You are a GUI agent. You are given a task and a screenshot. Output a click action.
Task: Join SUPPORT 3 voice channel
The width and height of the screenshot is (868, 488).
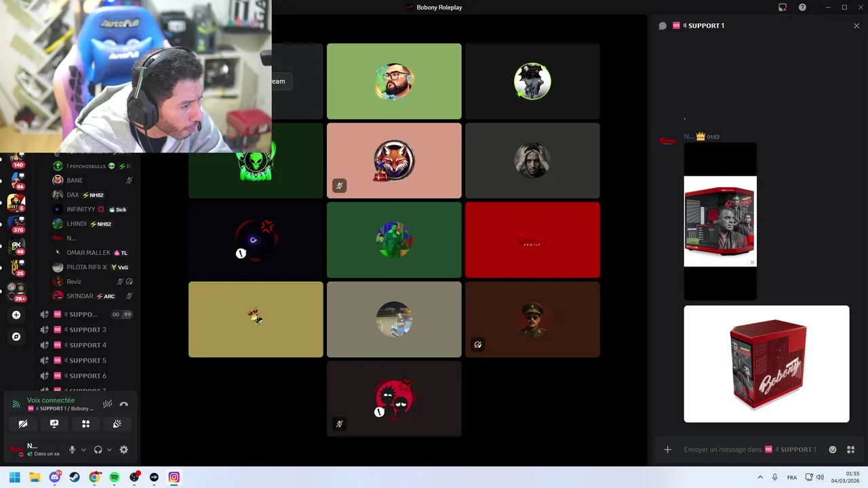pos(87,329)
